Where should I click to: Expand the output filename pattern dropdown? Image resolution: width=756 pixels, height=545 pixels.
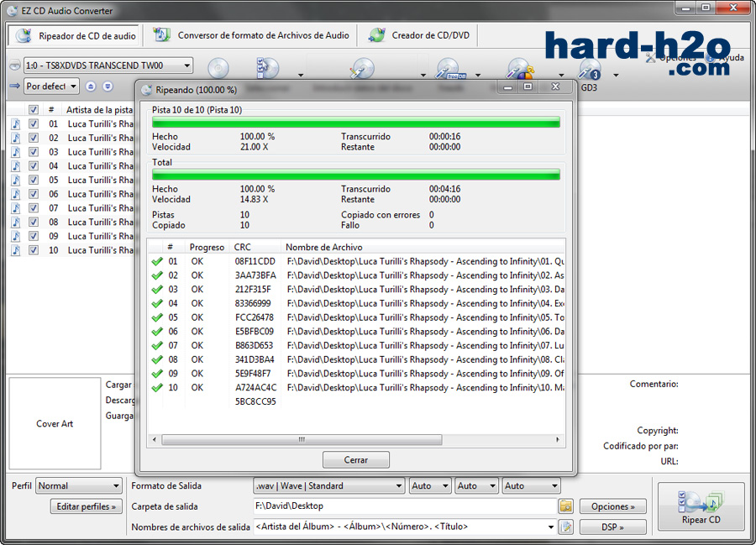pyautogui.click(x=550, y=527)
